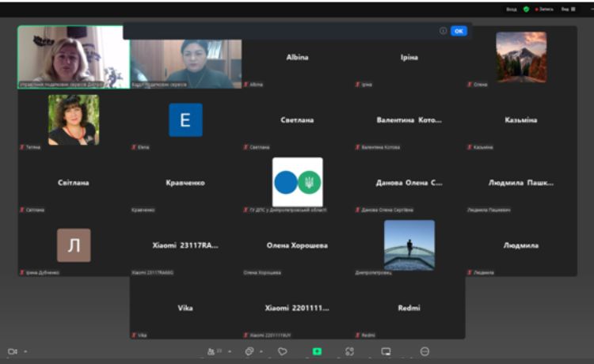Select the blue E avatar tile
Screen dimensions: 594x364
(x=185, y=120)
